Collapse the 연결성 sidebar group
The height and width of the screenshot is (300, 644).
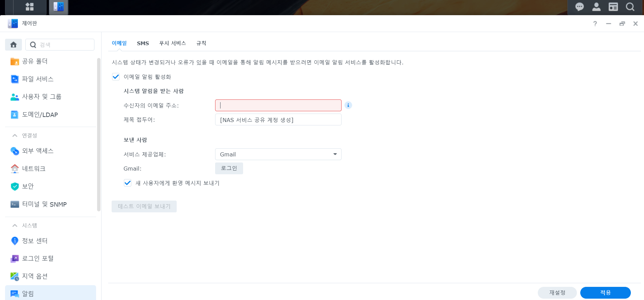(x=15, y=136)
